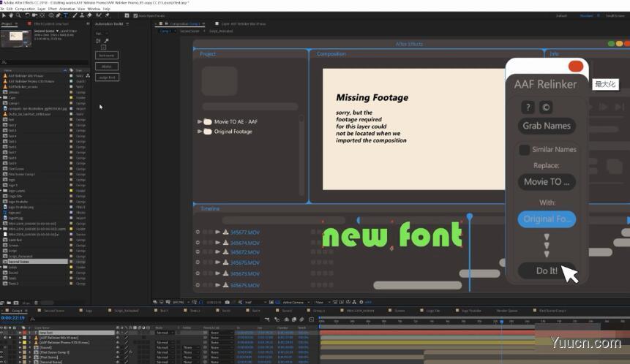Image resolution: width=630 pixels, height=364 pixels.
Task: Open the timeline Graph Editor
Action: (x=312, y=319)
